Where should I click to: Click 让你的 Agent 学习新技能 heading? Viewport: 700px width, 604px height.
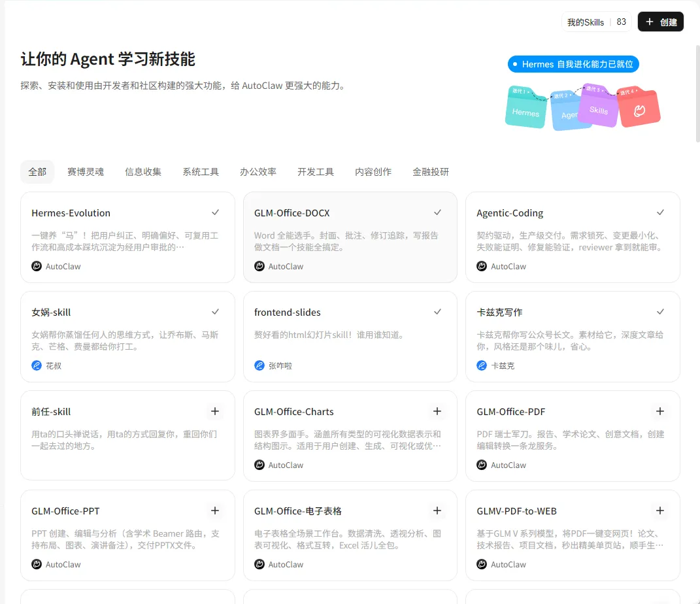point(108,59)
